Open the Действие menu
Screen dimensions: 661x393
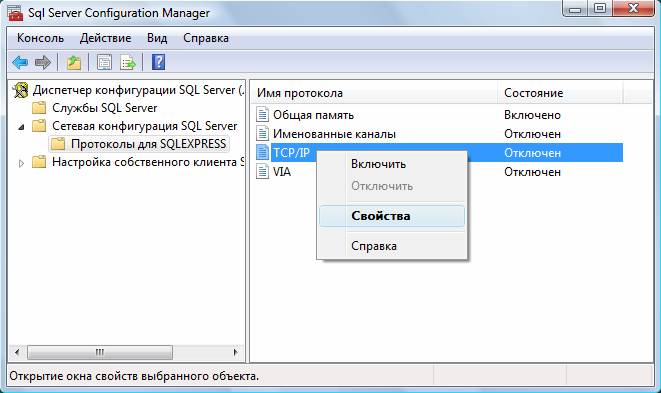point(105,38)
